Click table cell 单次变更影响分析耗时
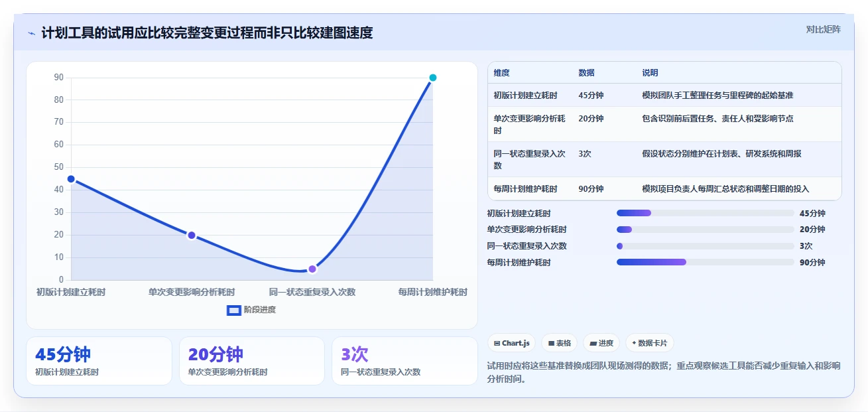 [530, 124]
